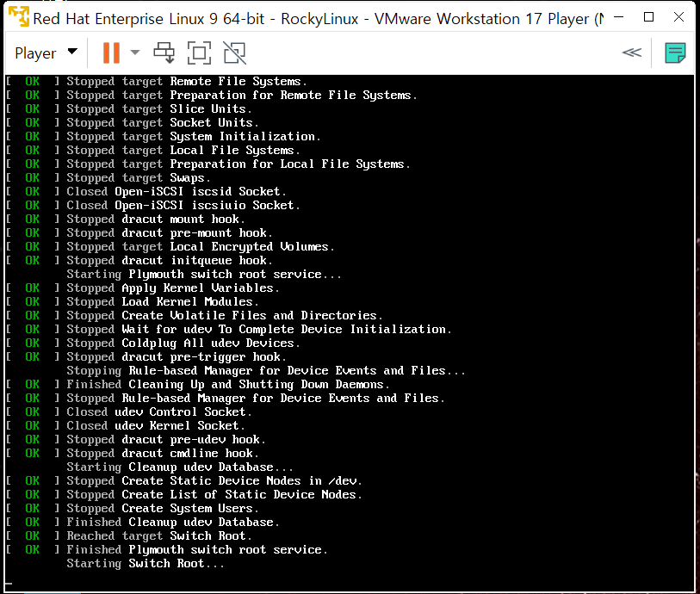This screenshot has height=594, width=700.
Task: Collapse toolbar with double chevron
Action: (x=632, y=53)
